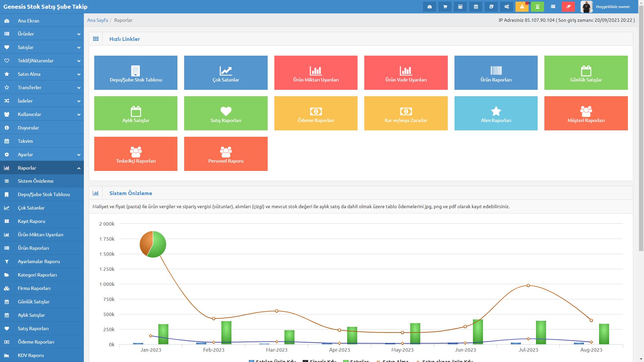Collapse the Raporlar sidebar section
The height and width of the screenshot is (362, 644).
tap(42, 168)
